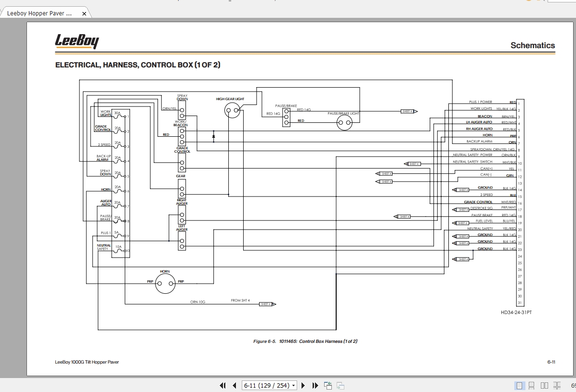
Task: Go to the first page
Action: pyautogui.click(x=223, y=385)
